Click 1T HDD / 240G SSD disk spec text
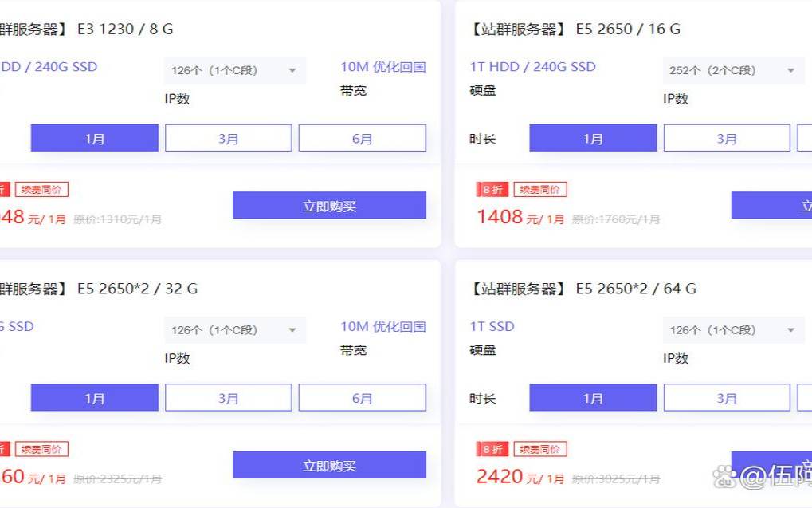812x508 pixels. pyautogui.click(x=533, y=67)
